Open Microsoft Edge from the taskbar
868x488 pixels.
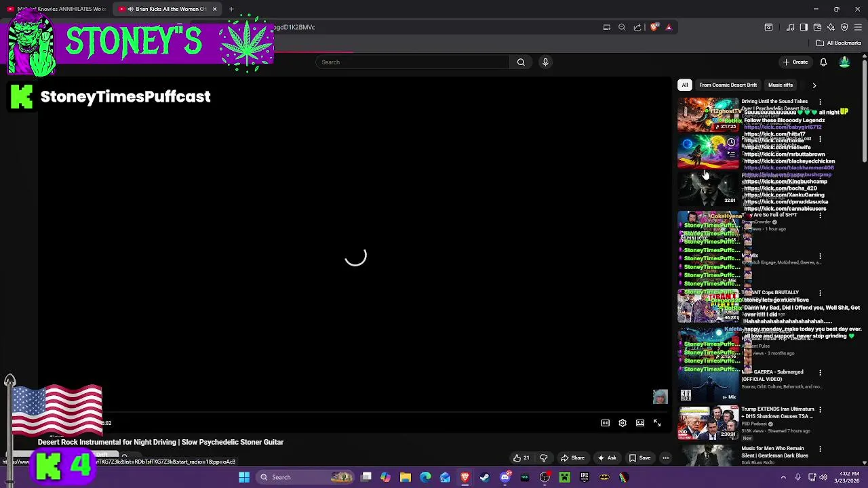pos(425,477)
